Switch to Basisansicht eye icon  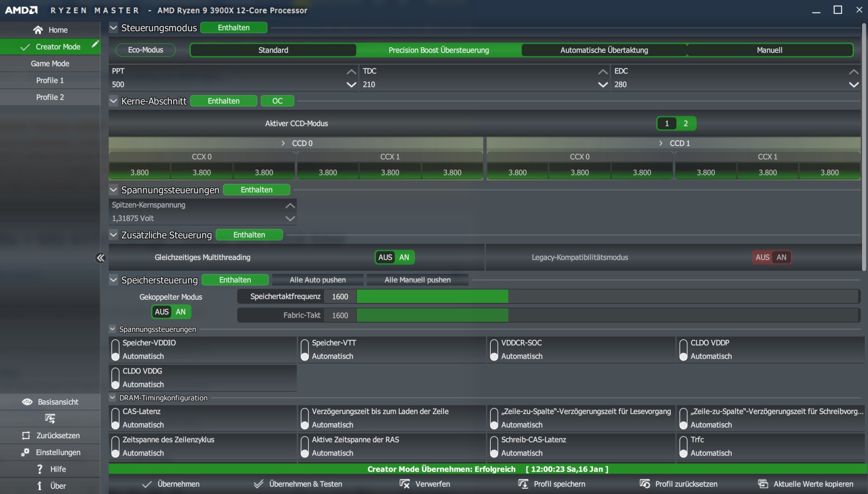tap(27, 402)
